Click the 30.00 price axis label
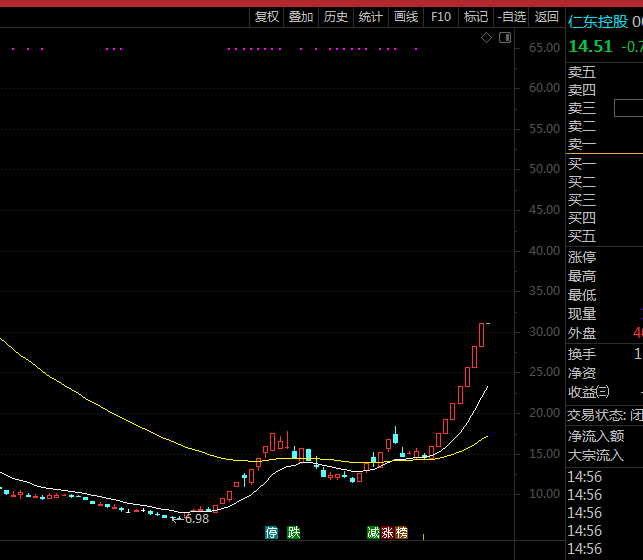This screenshot has height=560, width=643. [x=544, y=332]
